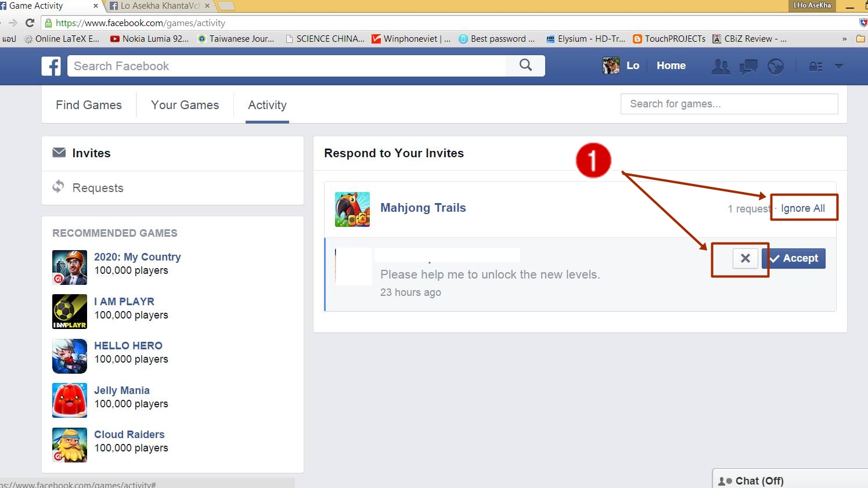Click the Cloud Raiders viking icon
The image size is (868, 488).
pyautogui.click(x=70, y=445)
